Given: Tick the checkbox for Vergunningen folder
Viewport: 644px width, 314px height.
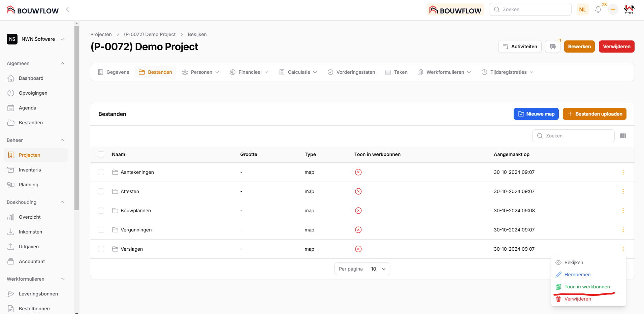Looking at the screenshot, I should (x=101, y=230).
